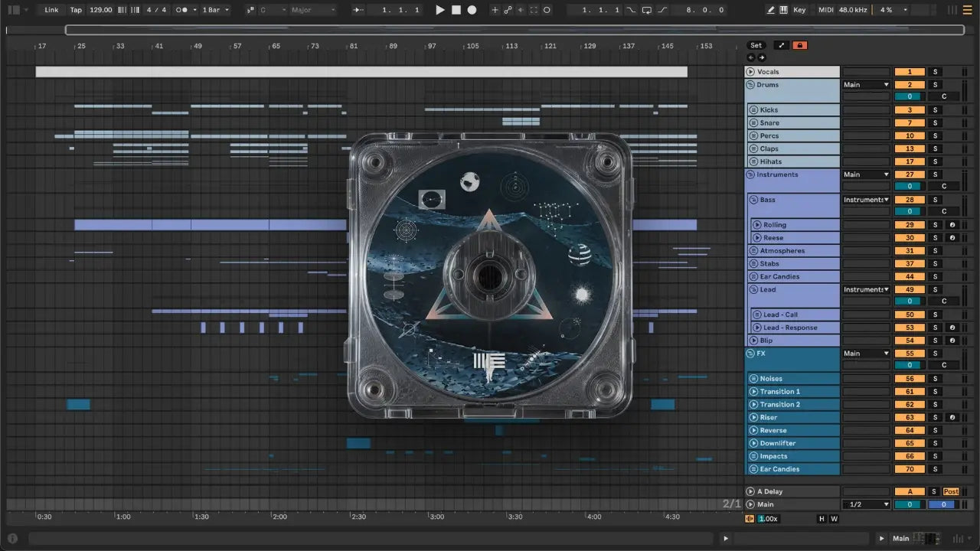Select the Transition 1 track header
This screenshot has height=551, width=980.
tap(793, 392)
